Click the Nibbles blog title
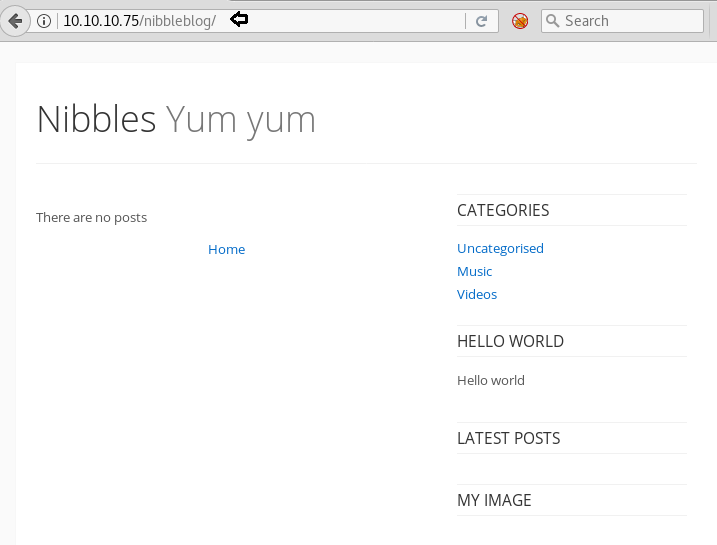Image resolution: width=717 pixels, height=545 pixels. 96,119
